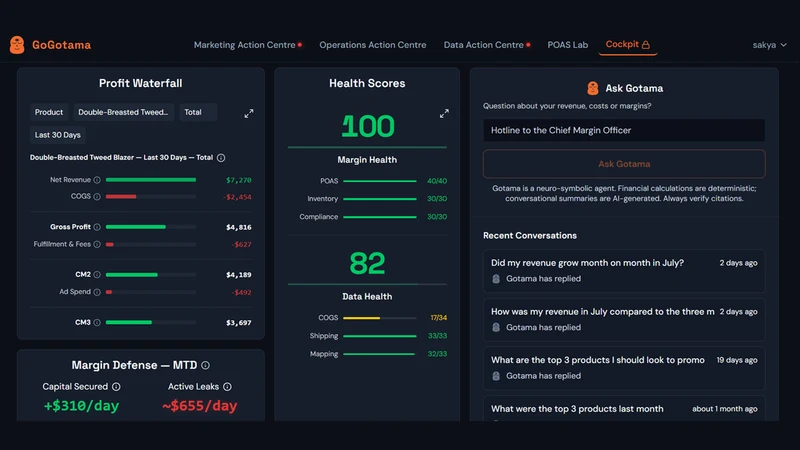The height and width of the screenshot is (450, 800).
Task: Click the Active Leaks info icon
Action: tap(227, 387)
